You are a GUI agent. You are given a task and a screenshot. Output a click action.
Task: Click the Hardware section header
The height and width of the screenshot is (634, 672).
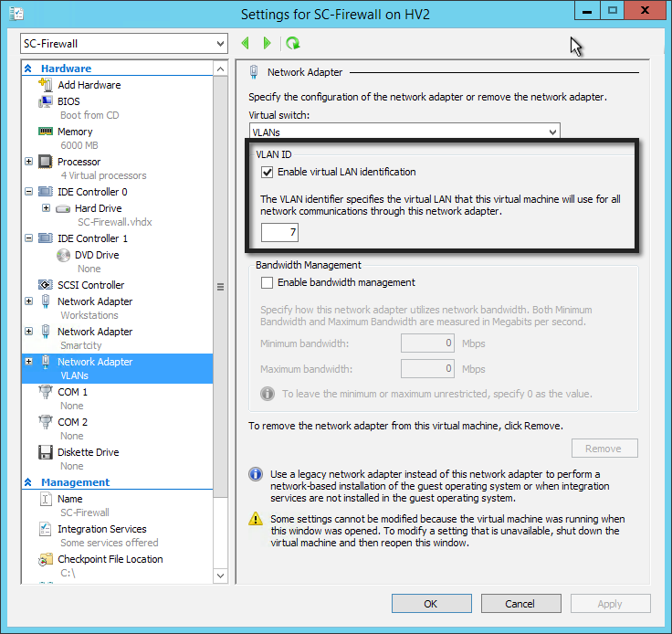[66, 69]
